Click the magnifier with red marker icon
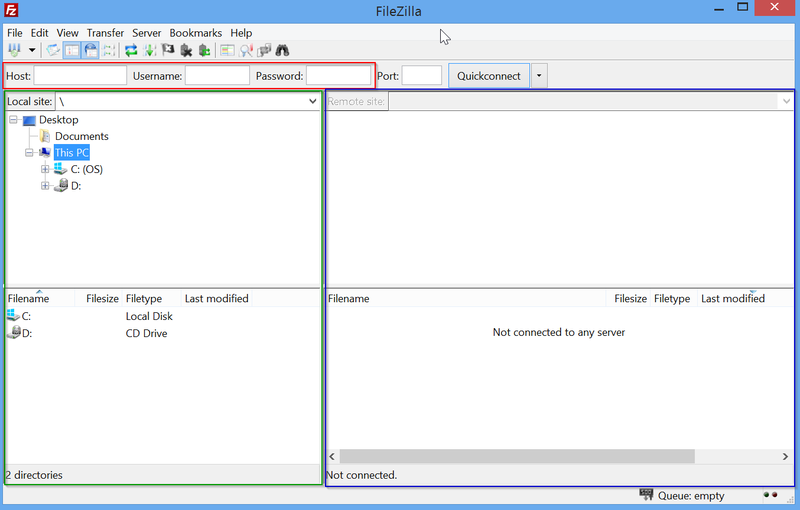Image resolution: width=800 pixels, height=510 pixels. click(246, 50)
